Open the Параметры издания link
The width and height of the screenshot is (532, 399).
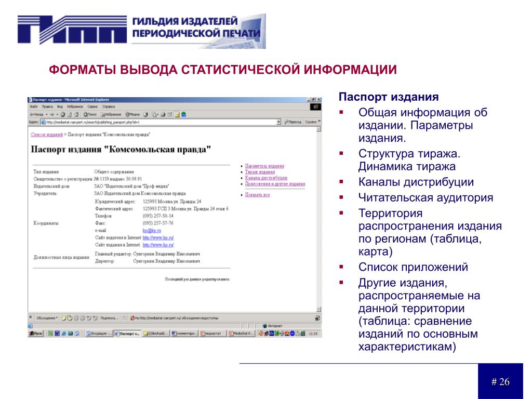[264, 166]
